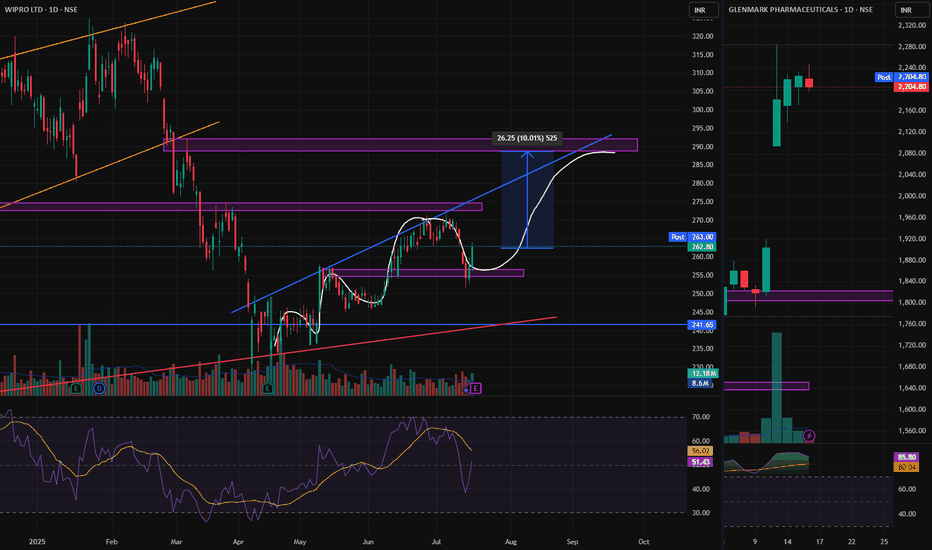
Task: Click the 12.18M volume label
Action: point(703,373)
